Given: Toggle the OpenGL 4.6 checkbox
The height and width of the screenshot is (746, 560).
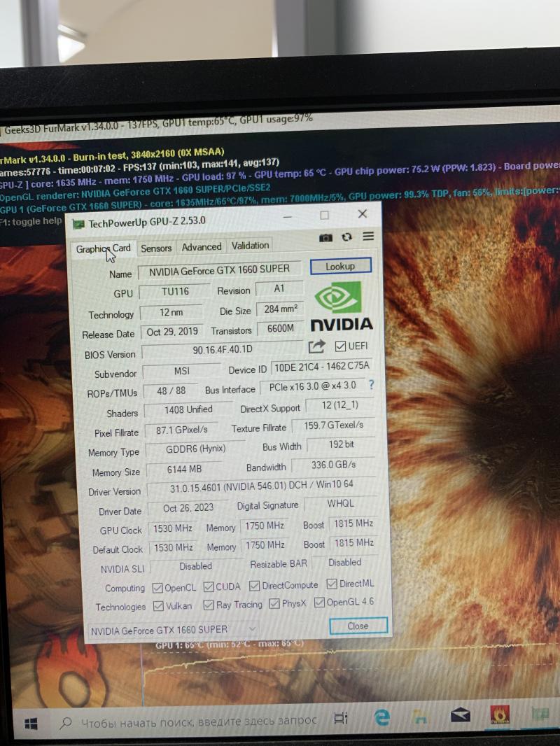Looking at the screenshot, I should point(319,603).
